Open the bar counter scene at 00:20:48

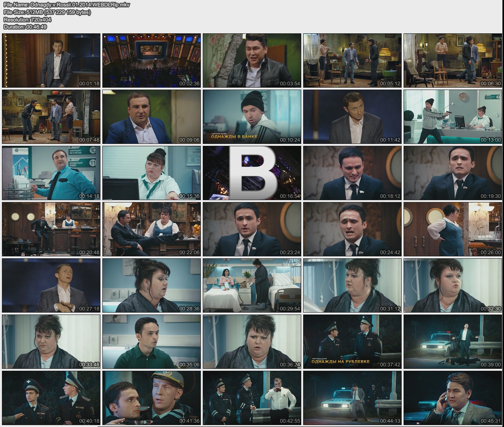[51, 229]
